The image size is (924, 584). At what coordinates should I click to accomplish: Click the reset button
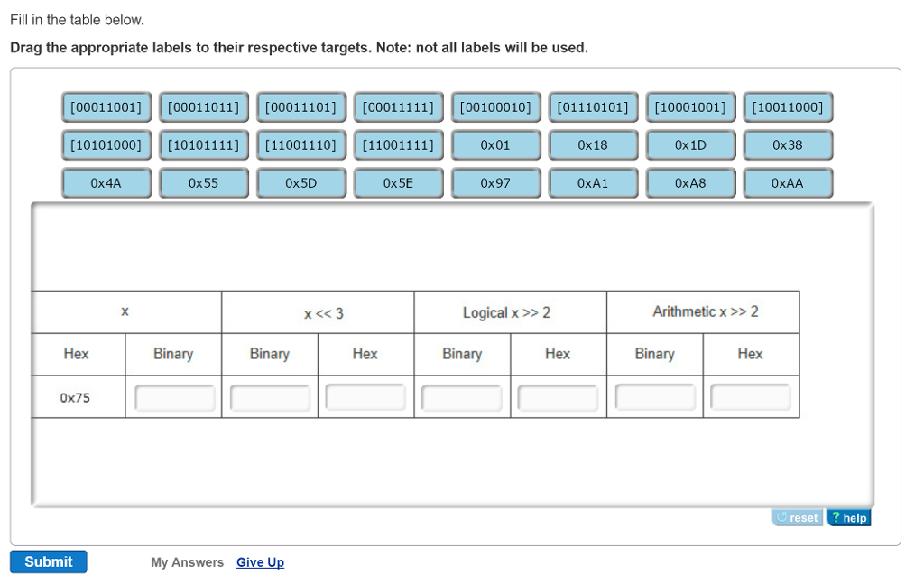(x=796, y=516)
